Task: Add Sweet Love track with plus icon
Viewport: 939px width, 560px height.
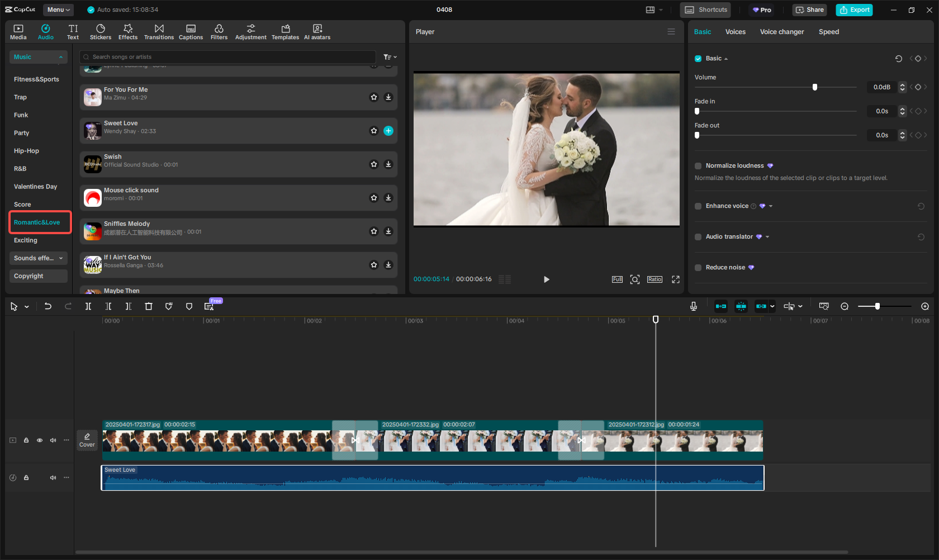Action: [x=388, y=131]
